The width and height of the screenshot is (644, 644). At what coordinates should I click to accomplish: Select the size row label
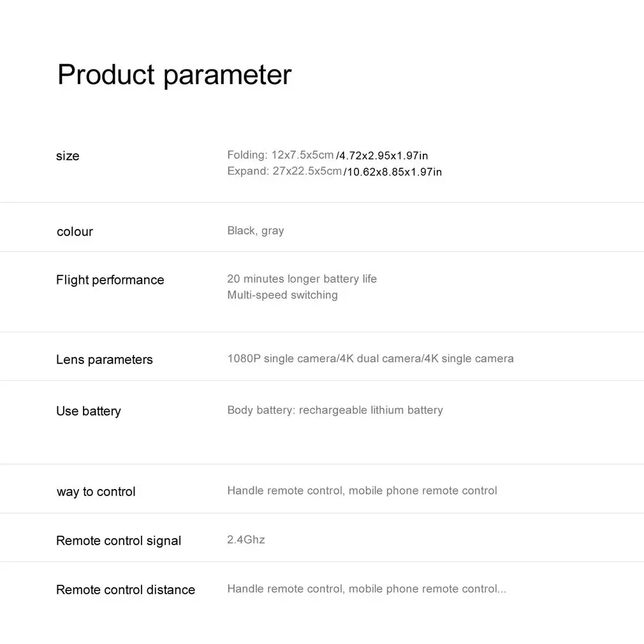68,156
